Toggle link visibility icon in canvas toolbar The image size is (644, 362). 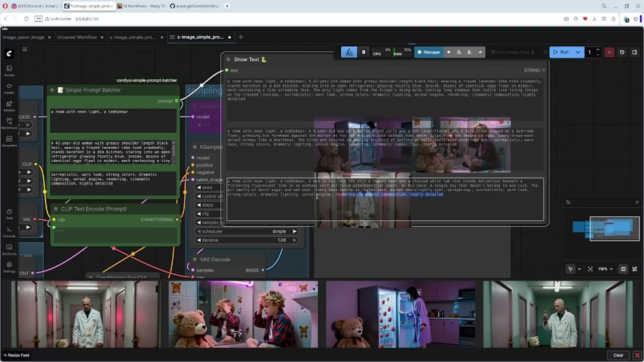point(634,269)
